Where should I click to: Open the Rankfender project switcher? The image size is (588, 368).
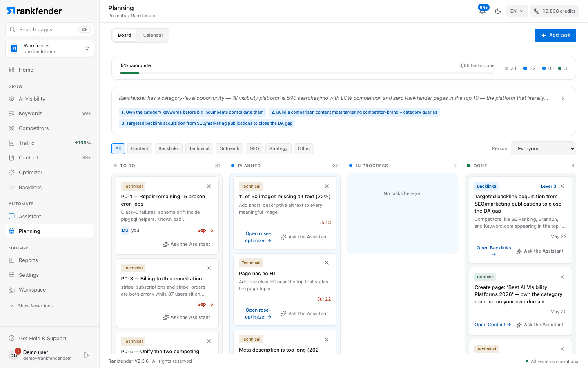pos(49,49)
